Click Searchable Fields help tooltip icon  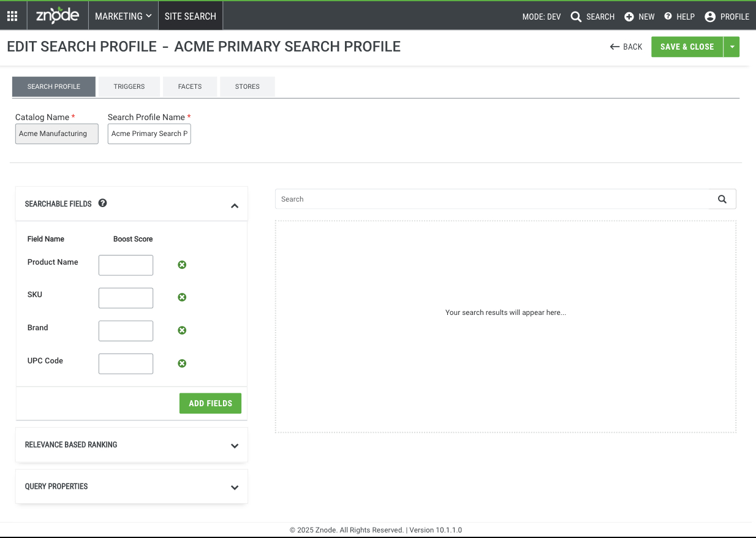[x=102, y=203]
